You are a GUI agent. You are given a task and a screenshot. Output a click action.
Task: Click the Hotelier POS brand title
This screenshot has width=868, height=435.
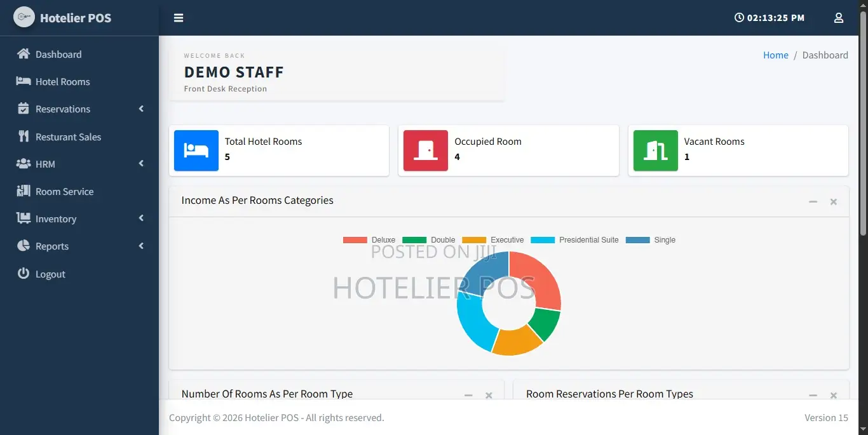pos(76,18)
